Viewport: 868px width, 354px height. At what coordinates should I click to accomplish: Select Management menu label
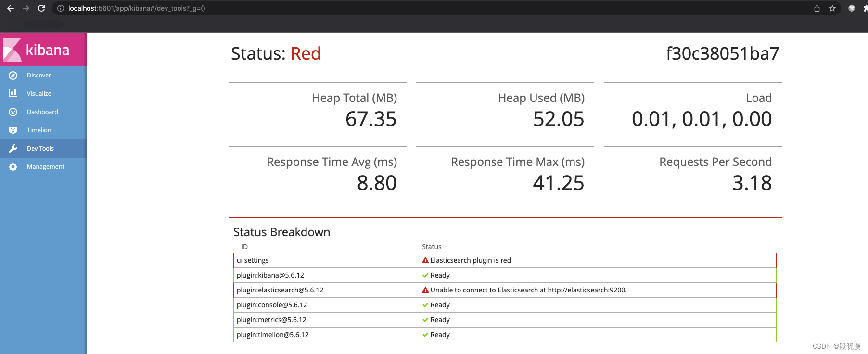click(46, 167)
